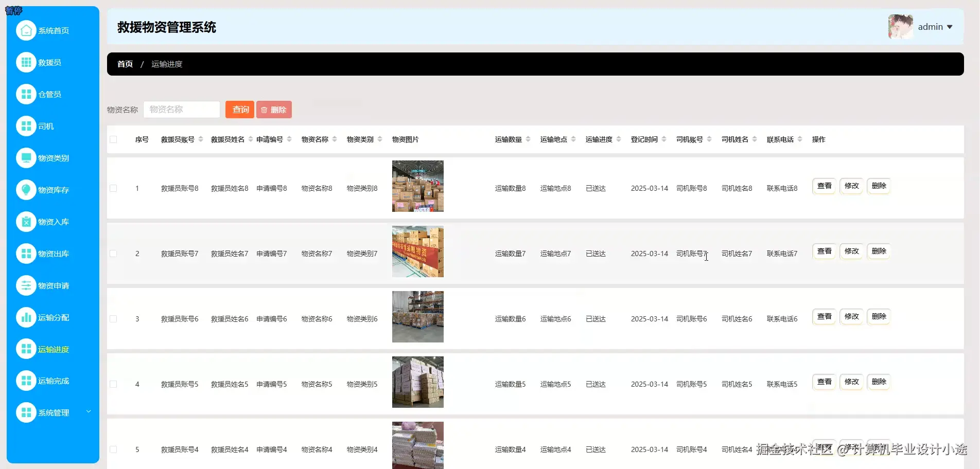Image resolution: width=980 pixels, height=469 pixels.
Task: Click the 运输分配 bar chart icon
Action: 26,317
